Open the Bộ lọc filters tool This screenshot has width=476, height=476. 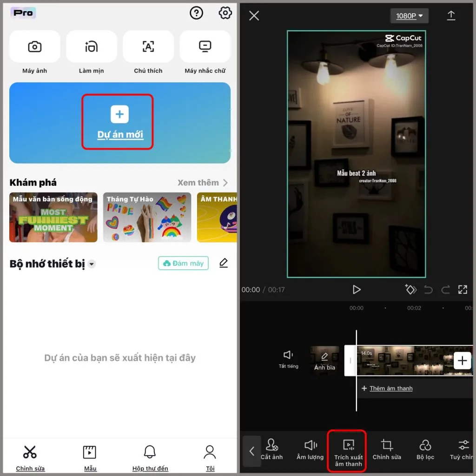(x=425, y=450)
